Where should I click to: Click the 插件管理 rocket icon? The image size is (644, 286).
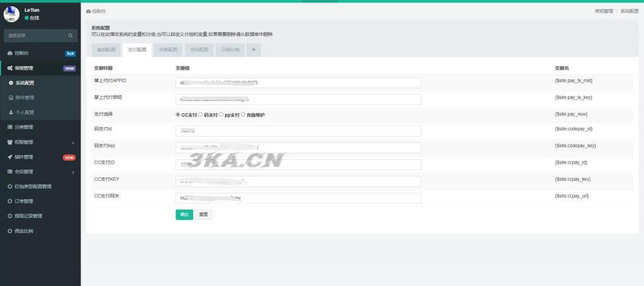click(10, 157)
